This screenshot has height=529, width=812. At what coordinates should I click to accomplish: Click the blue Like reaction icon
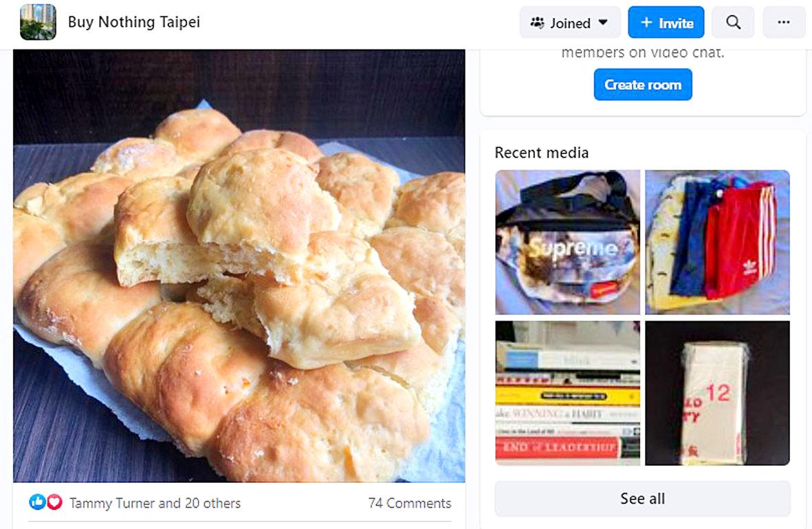(x=37, y=501)
